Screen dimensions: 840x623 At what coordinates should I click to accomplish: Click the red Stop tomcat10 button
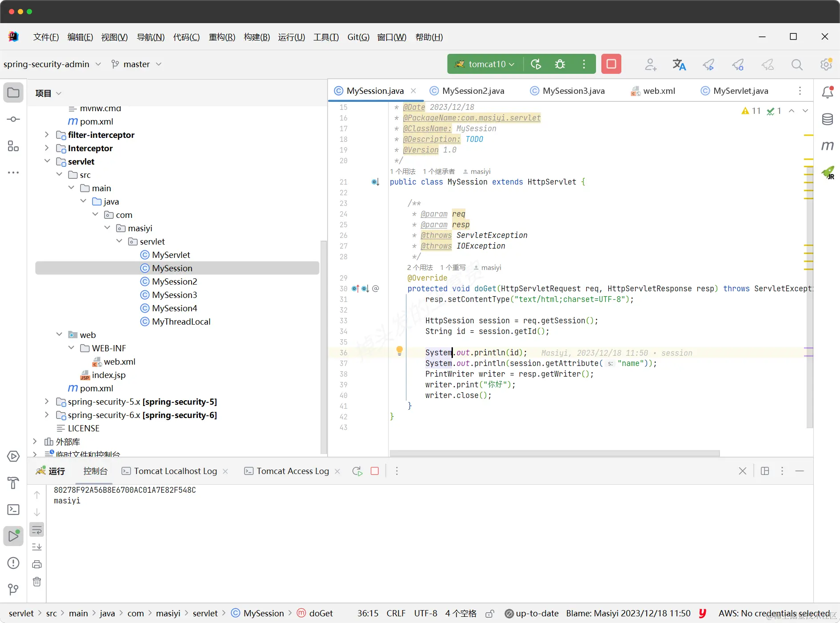point(611,64)
